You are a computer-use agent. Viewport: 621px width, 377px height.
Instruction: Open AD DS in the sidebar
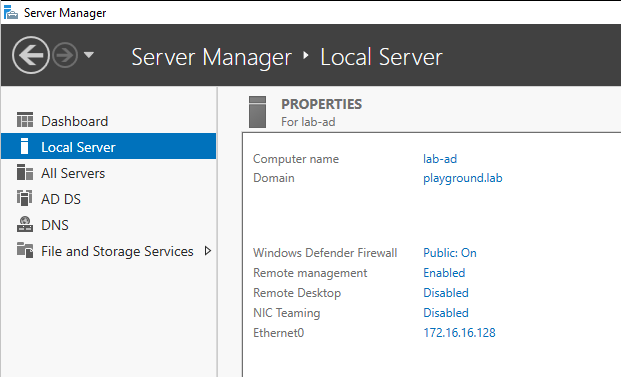[x=109, y=199]
